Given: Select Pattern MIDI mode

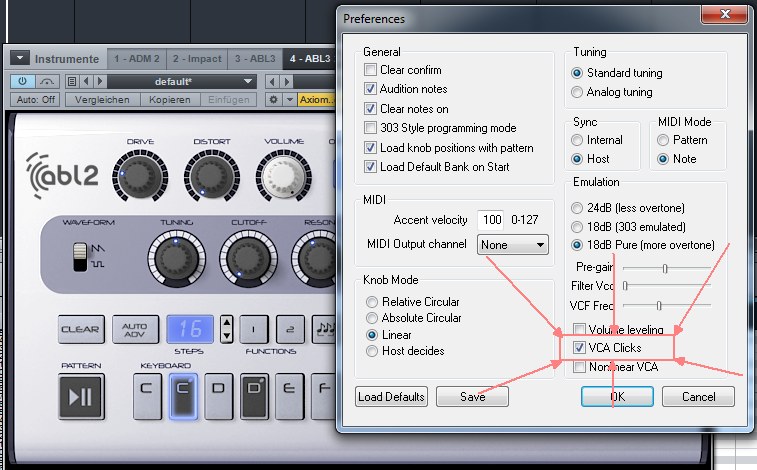Looking at the screenshot, I should pos(663,140).
